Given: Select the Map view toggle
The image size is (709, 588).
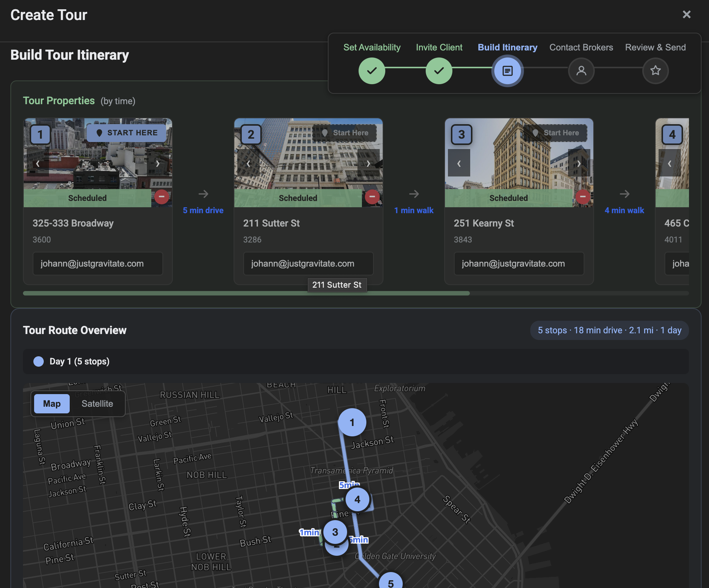Looking at the screenshot, I should (52, 403).
